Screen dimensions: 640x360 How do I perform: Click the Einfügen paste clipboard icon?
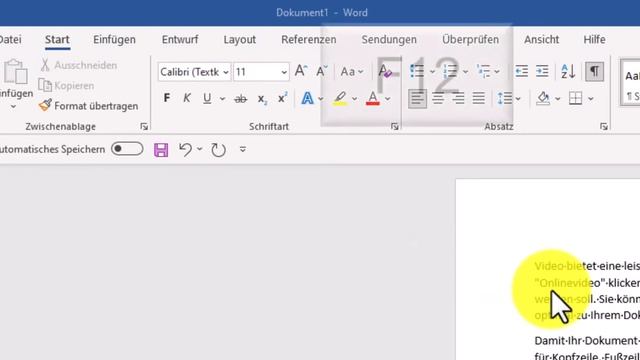click(16, 72)
